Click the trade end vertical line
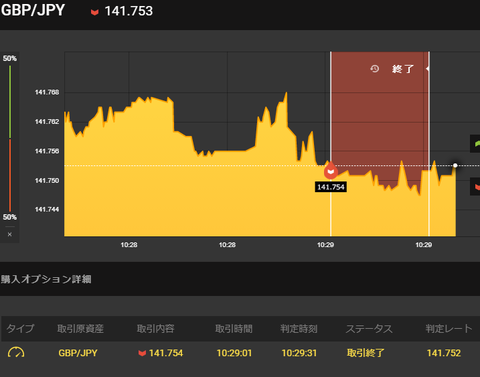480x377 pixels. [429, 144]
